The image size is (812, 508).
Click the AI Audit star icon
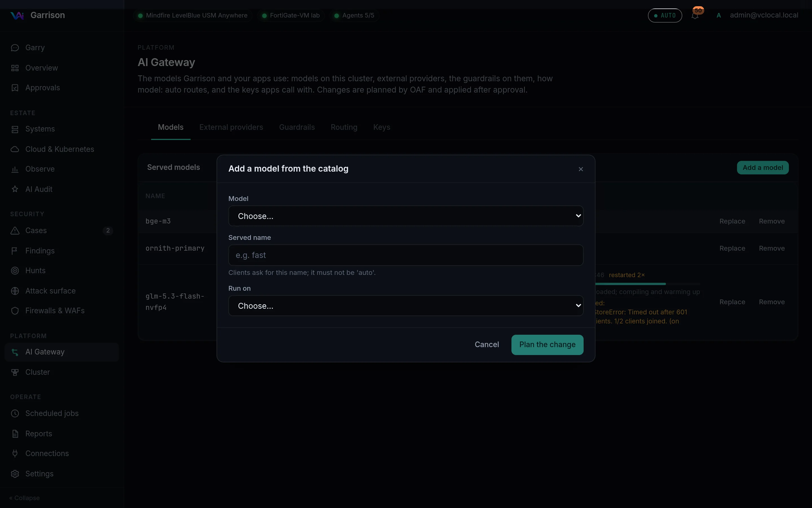(x=15, y=189)
